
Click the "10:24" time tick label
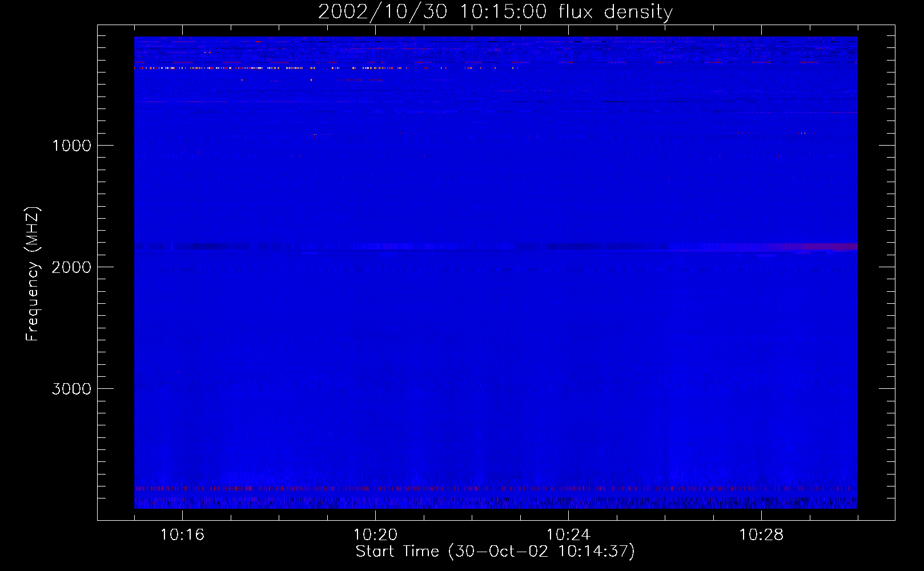coord(568,534)
